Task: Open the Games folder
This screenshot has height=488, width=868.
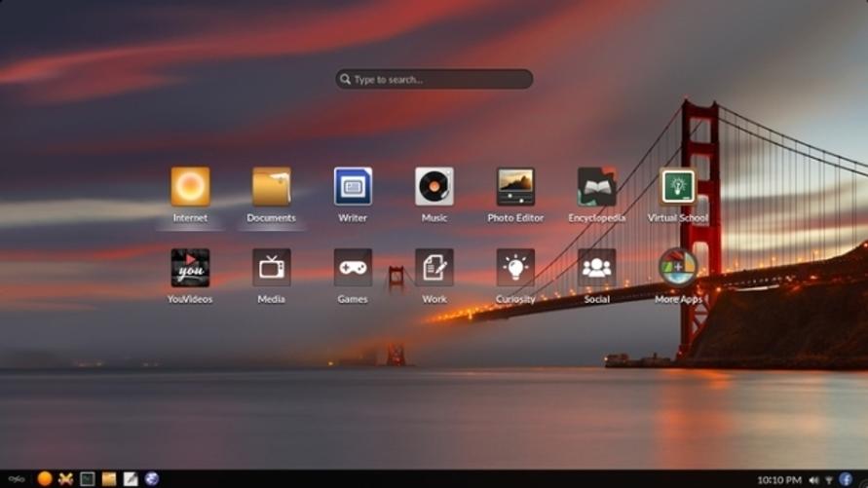Action: [x=353, y=268]
